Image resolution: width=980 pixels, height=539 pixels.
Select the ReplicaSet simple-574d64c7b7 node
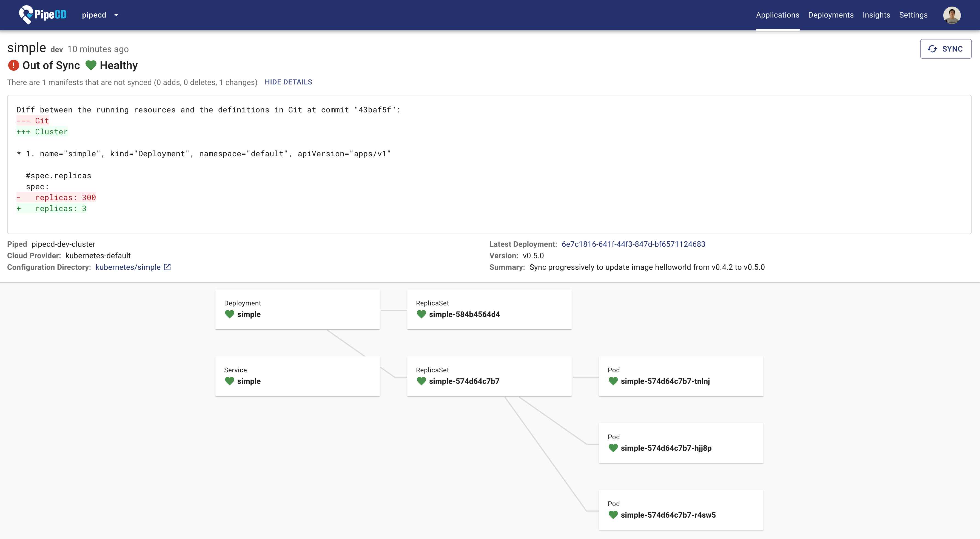489,376
